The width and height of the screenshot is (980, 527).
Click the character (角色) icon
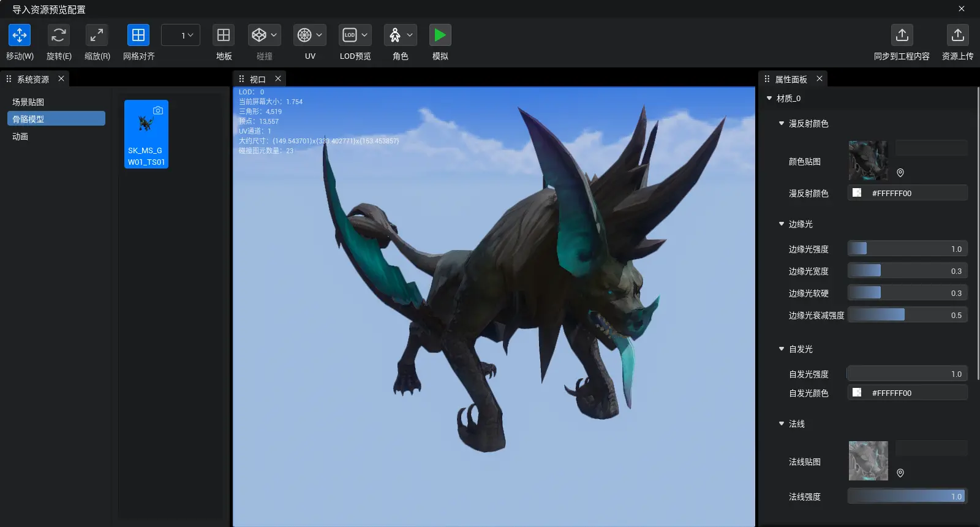point(395,35)
